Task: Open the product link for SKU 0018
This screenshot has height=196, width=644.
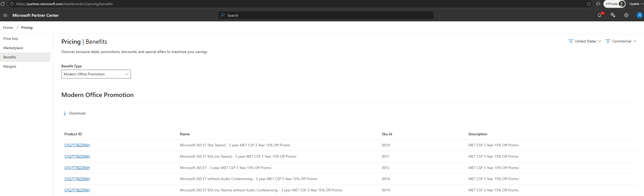Action: click(77, 145)
